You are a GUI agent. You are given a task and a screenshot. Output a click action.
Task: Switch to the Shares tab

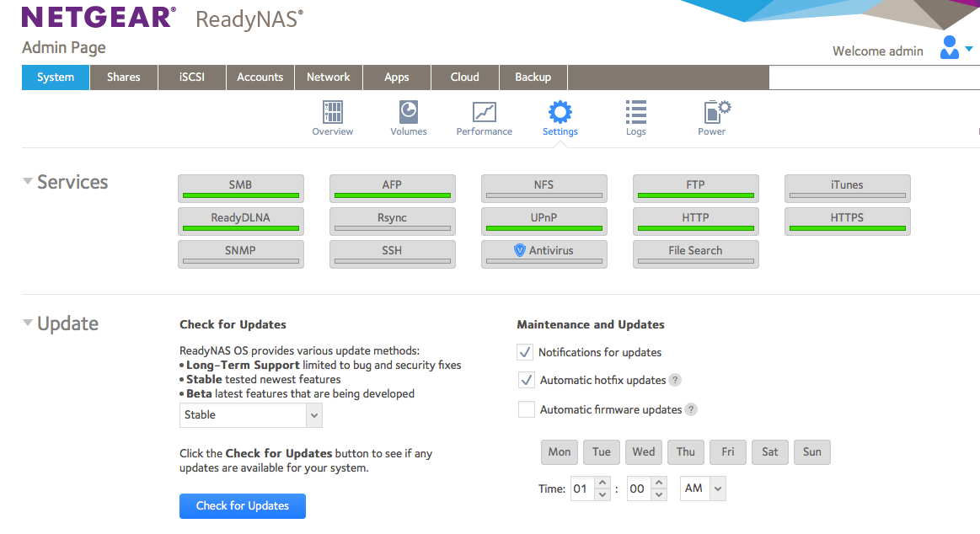coord(124,77)
